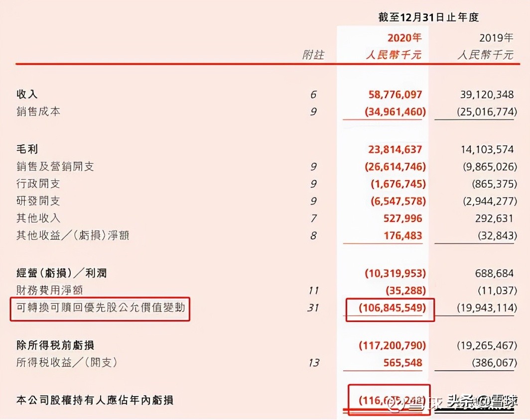
Task: Click the 毛利 gross profit label
Action: (x=26, y=149)
